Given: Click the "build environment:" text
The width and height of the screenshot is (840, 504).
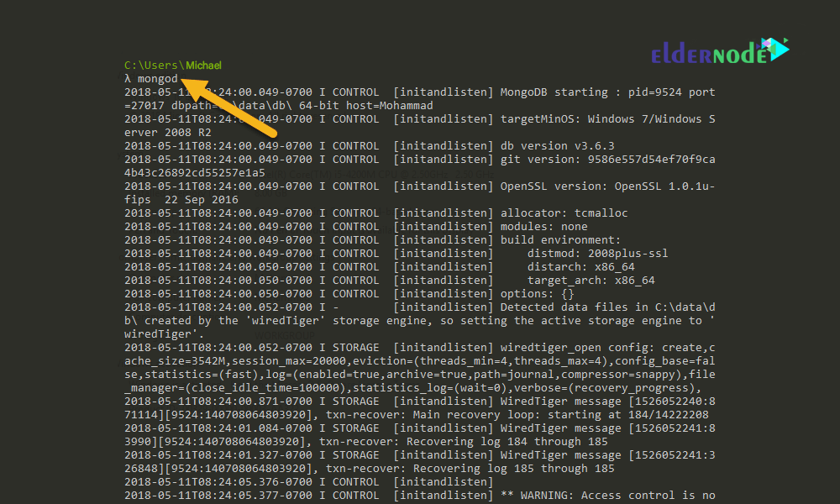Looking at the screenshot, I should pyautogui.click(x=560, y=240).
